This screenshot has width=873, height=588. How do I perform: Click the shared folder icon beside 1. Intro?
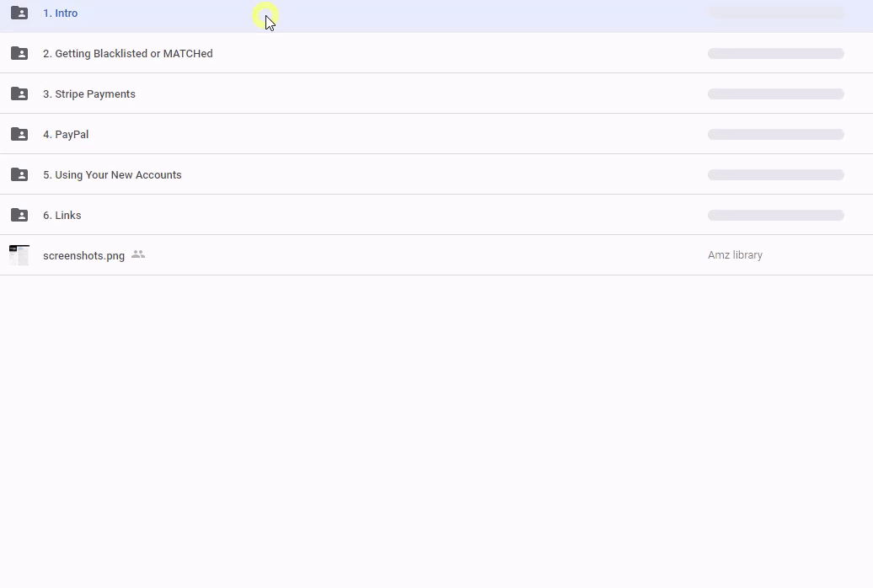click(19, 13)
